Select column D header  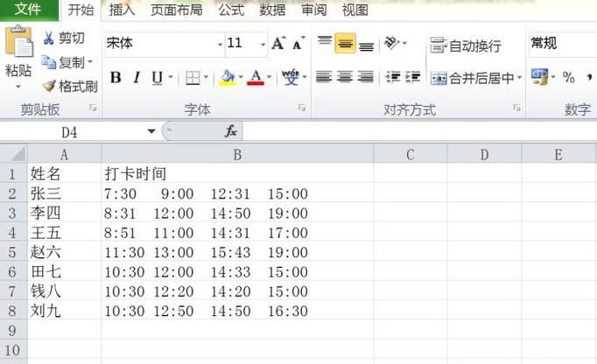pyautogui.click(x=484, y=155)
